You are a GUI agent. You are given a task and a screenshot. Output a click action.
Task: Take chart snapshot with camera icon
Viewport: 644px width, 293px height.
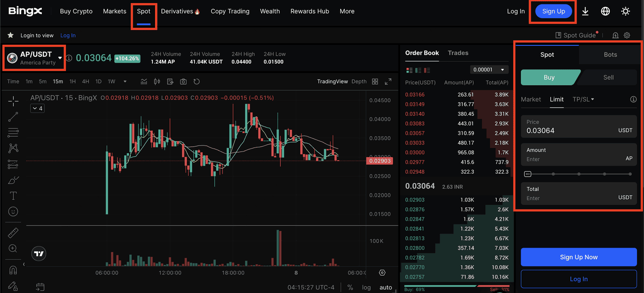[183, 82]
